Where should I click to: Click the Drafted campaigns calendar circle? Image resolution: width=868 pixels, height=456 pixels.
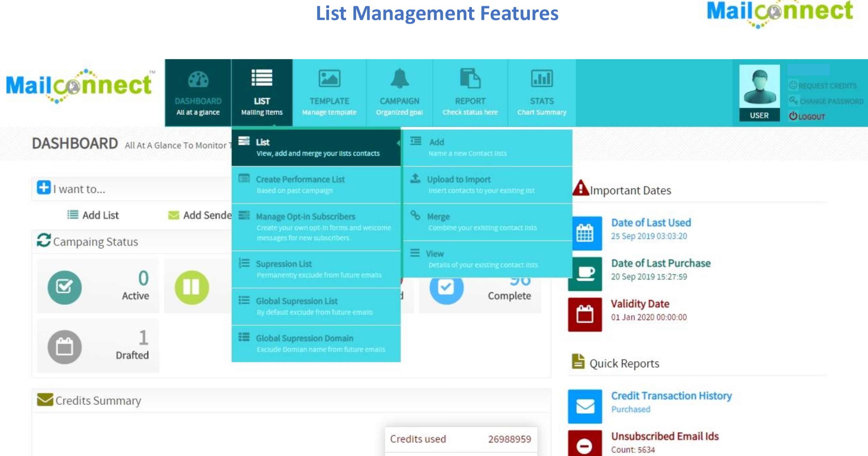click(x=64, y=347)
